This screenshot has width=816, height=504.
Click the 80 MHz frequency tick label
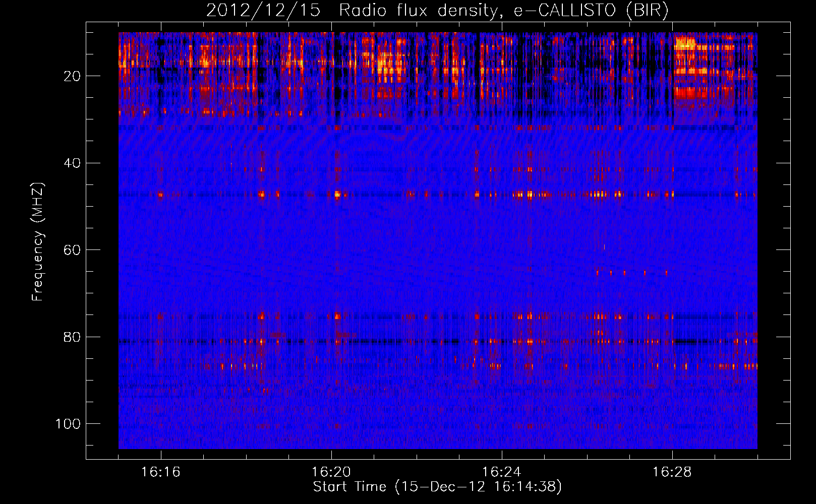click(72, 337)
